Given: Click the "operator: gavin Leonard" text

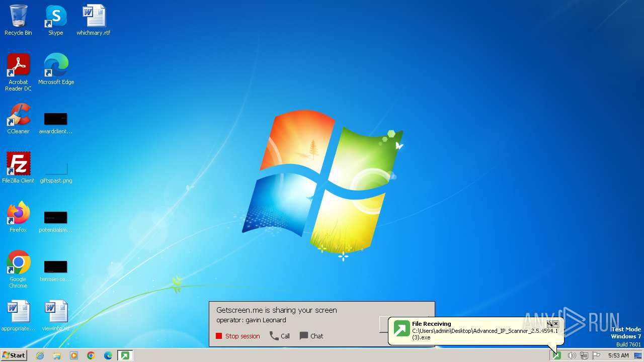Looking at the screenshot, I should point(251,320).
